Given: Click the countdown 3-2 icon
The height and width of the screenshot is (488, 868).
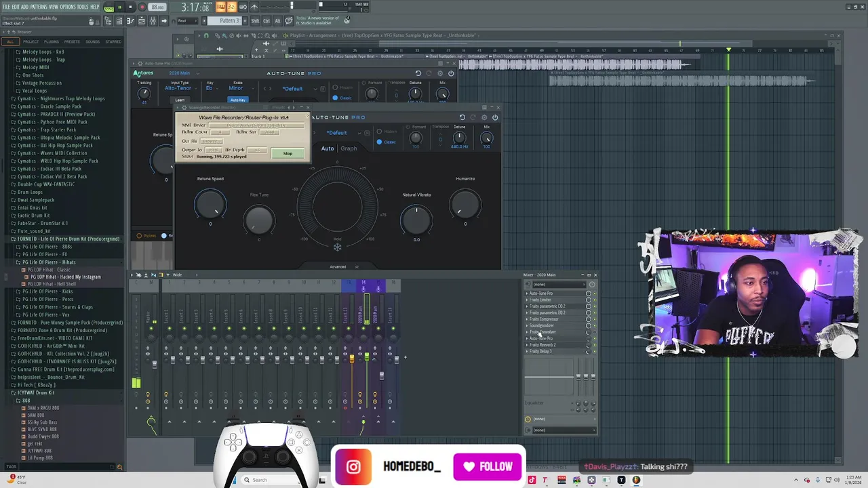Looking at the screenshot, I should click(231, 7).
